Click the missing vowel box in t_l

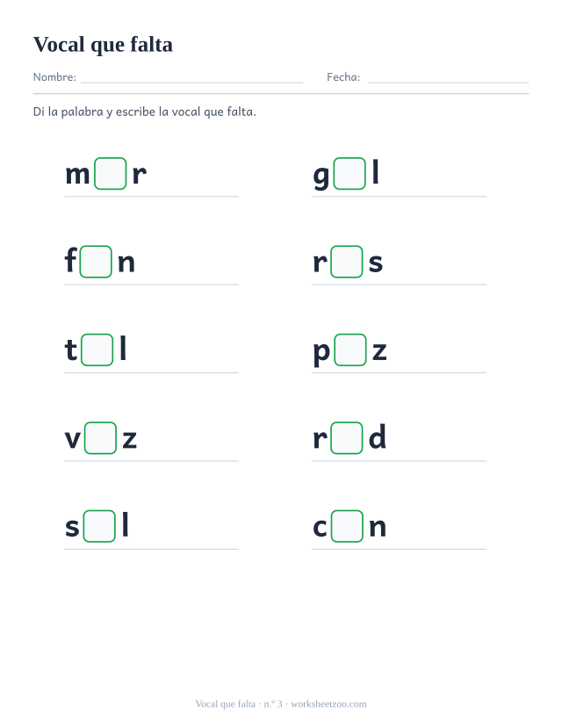pos(97,350)
